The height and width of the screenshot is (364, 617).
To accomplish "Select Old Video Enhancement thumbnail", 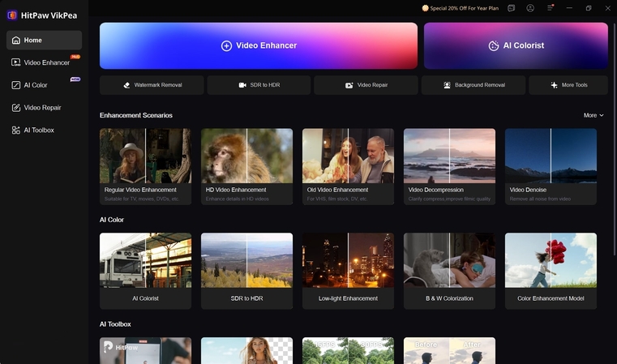I will [349, 156].
